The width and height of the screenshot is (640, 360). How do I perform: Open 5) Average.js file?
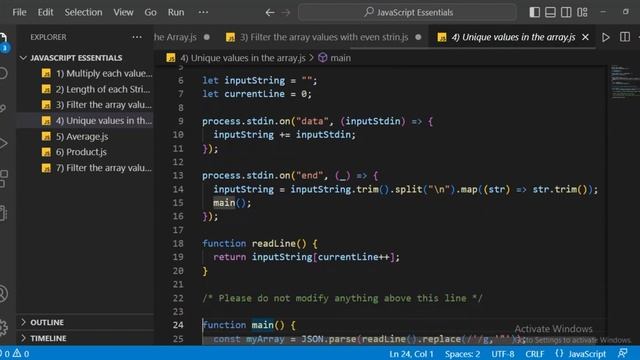(85, 136)
